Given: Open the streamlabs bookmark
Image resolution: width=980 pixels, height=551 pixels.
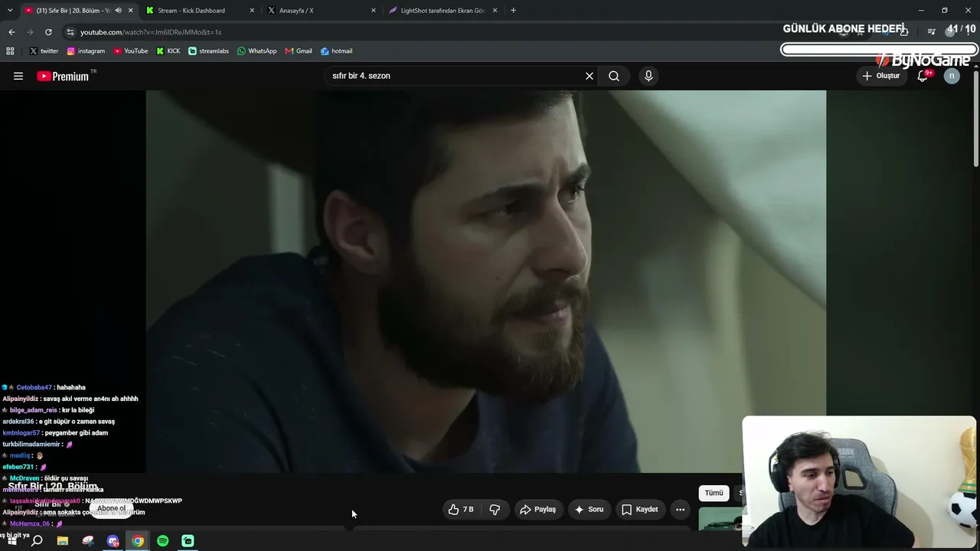Looking at the screenshot, I should (x=208, y=51).
